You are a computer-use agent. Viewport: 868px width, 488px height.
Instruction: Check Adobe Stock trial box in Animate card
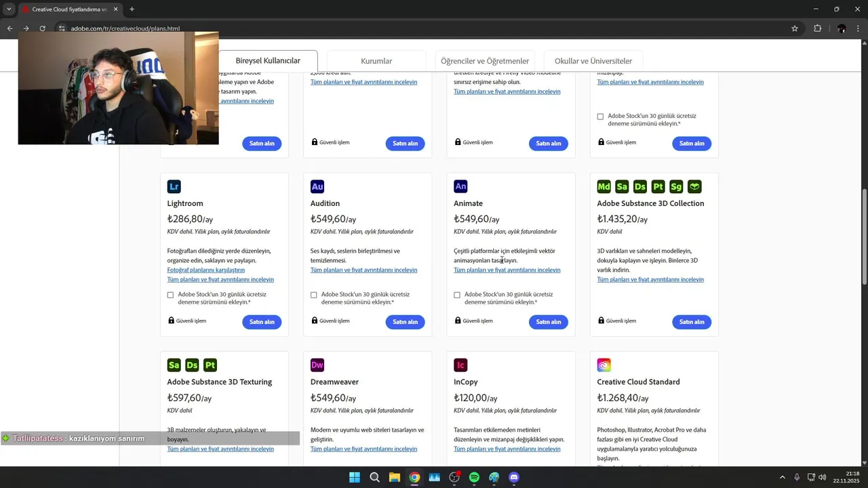(x=457, y=295)
